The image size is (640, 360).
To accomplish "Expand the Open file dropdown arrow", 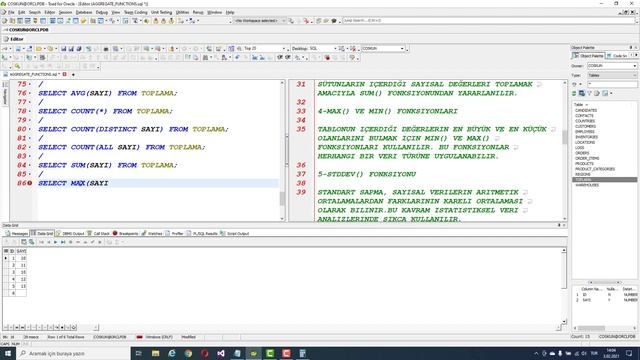I will pyautogui.click(x=44, y=49).
